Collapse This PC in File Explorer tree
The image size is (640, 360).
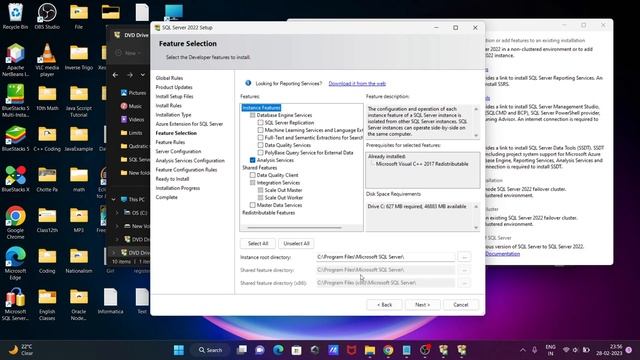pos(114,199)
